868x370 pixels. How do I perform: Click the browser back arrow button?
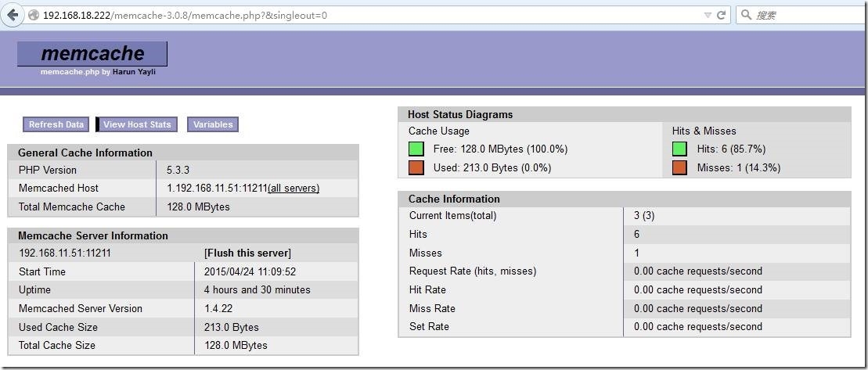click(13, 15)
